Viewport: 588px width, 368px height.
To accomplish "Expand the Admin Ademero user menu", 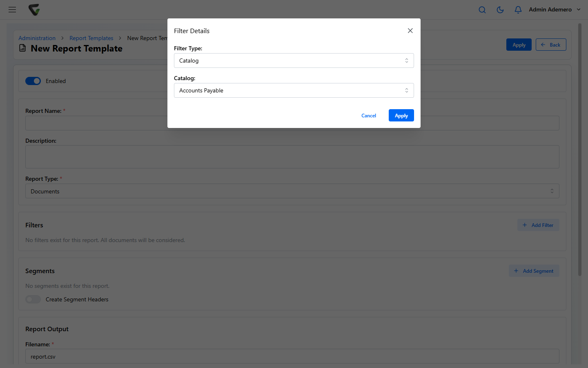I will pyautogui.click(x=555, y=9).
